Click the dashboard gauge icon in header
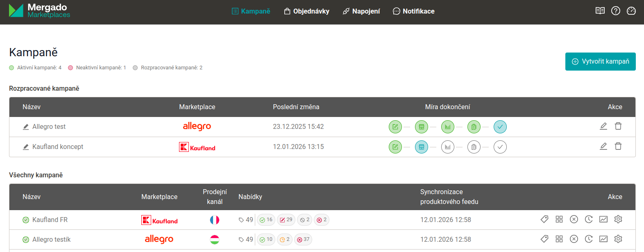 pyautogui.click(x=631, y=11)
